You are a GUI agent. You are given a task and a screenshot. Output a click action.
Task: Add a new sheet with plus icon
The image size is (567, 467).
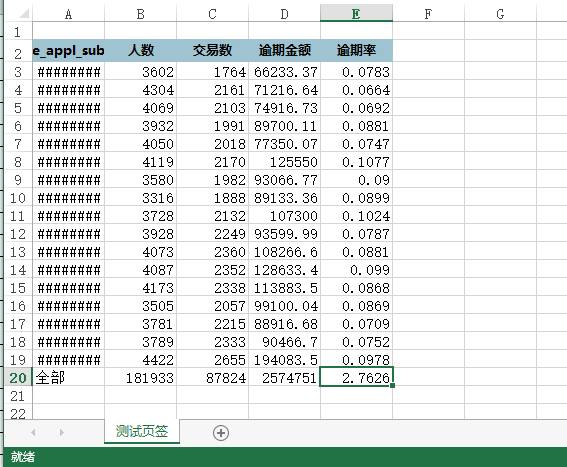pyautogui.click(x=221, y=433)
